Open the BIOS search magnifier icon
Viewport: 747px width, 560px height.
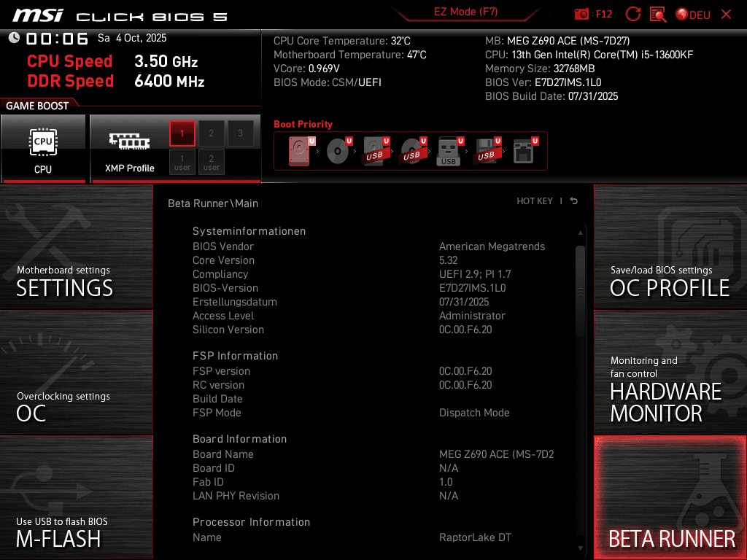click(658, 15)
